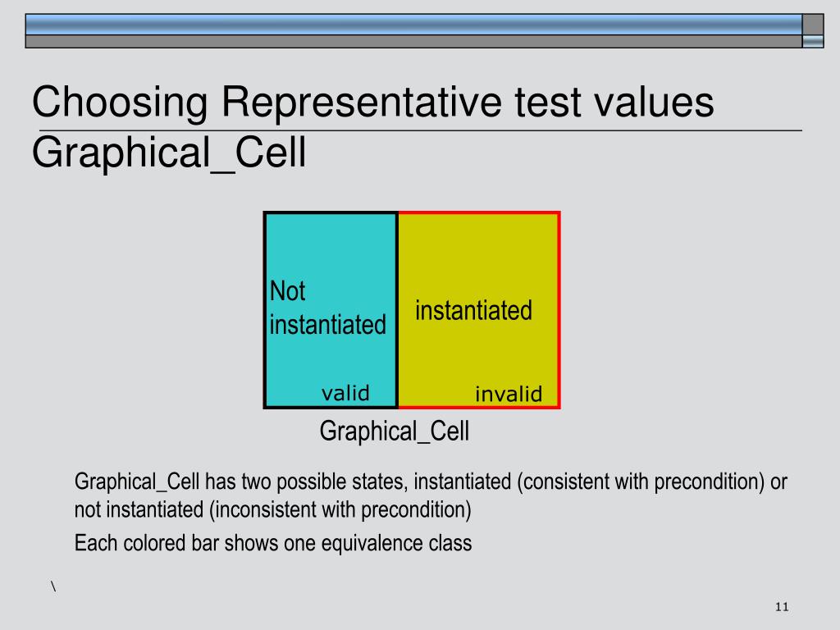Click the red border of the yellow box
Viewport: 840px width, 630px height.
click(559, 310)
